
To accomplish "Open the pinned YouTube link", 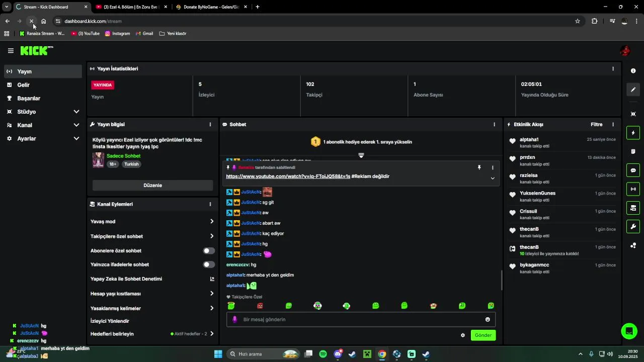I will (x=288, y=176).
